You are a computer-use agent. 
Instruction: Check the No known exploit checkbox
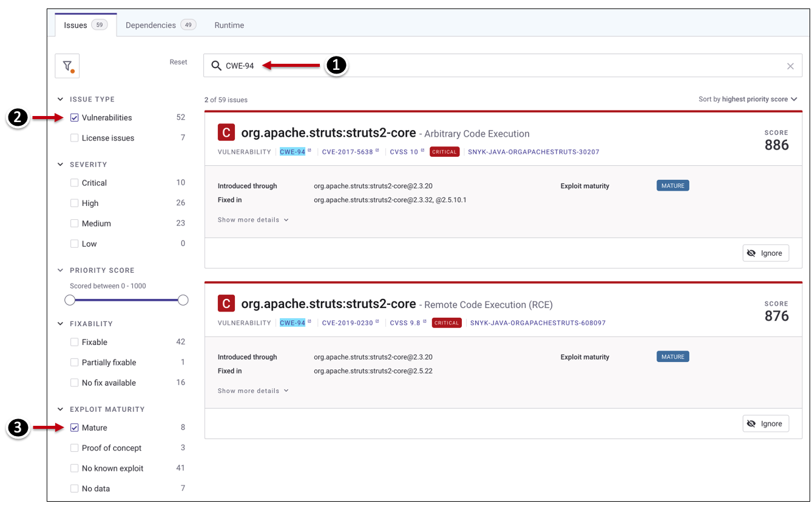tap(74, 468)
